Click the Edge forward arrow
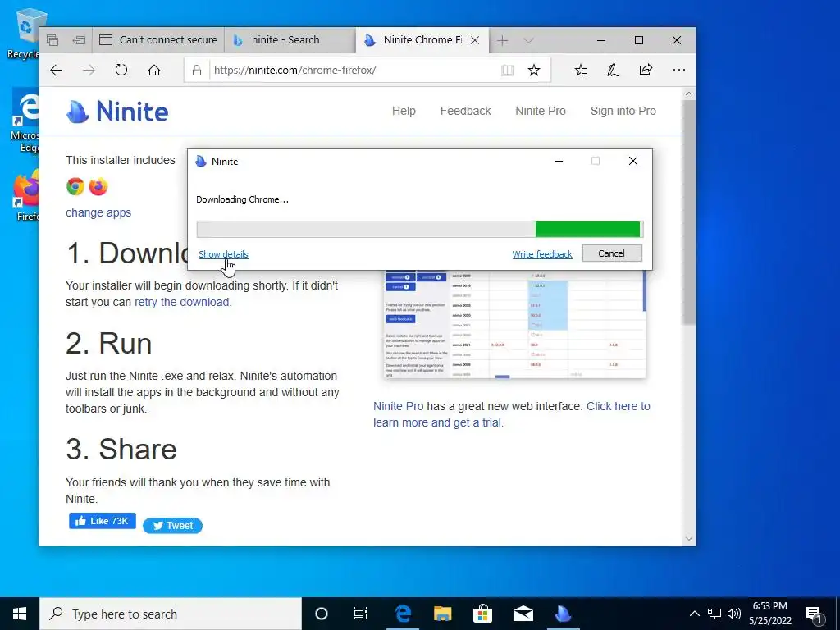 pos(89,71)
